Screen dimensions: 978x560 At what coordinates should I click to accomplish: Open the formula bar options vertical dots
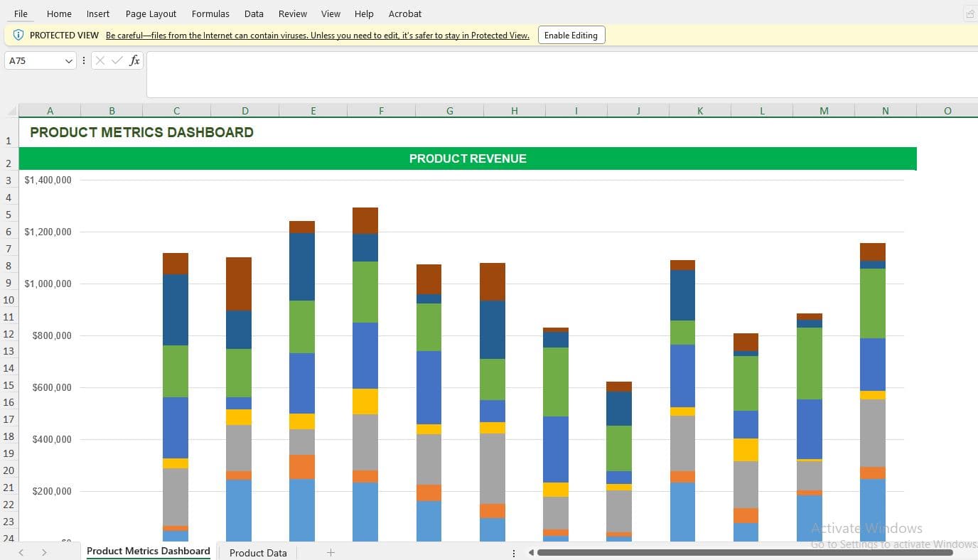tap(84, 60)
